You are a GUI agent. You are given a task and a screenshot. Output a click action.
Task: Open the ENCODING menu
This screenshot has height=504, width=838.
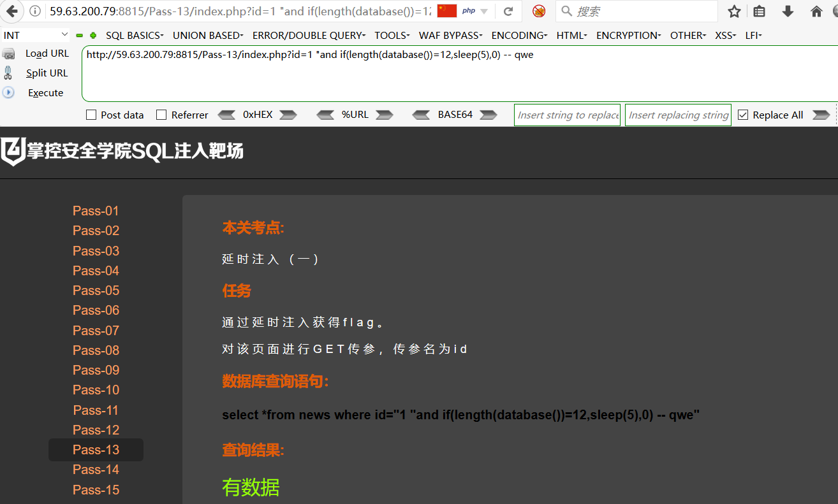coord(519,36)
